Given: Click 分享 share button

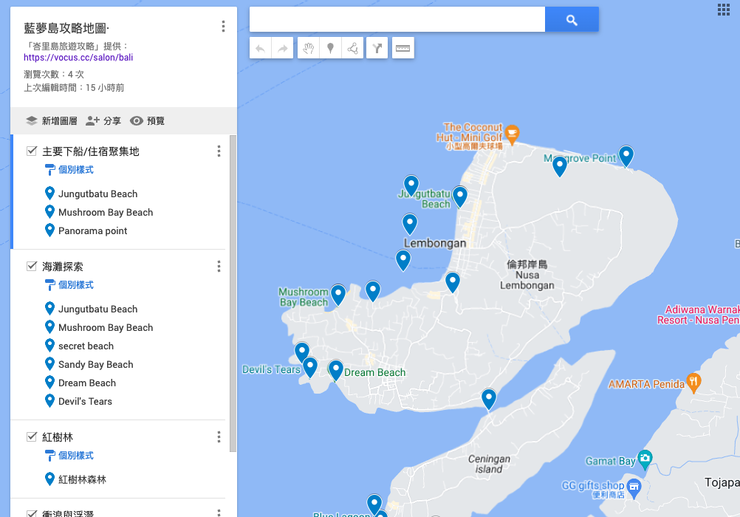Looking at the screenshot, I should 103,121.
